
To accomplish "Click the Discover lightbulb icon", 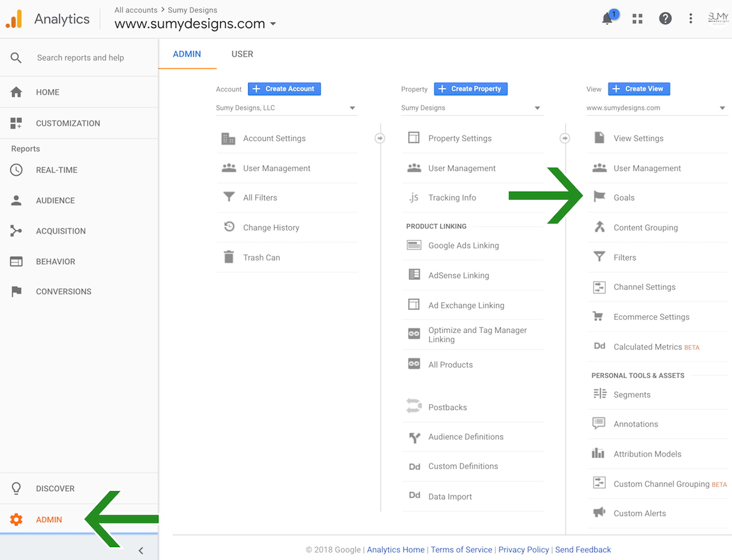I will (x=16, y=489).
